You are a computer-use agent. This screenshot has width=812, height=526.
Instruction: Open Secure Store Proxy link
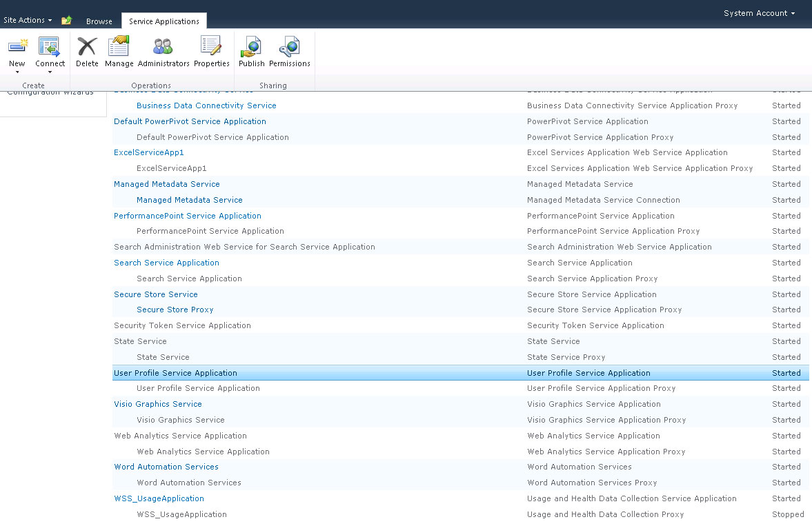point(175,310)
